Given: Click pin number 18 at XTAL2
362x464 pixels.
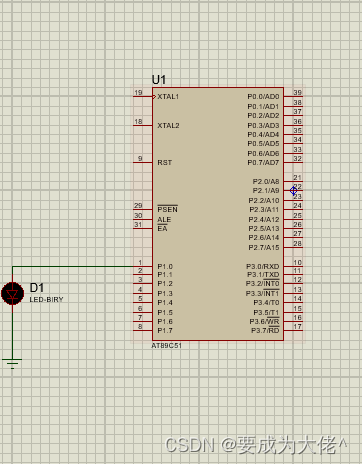Looking at the screenshot, I should [x=138, y=121].
